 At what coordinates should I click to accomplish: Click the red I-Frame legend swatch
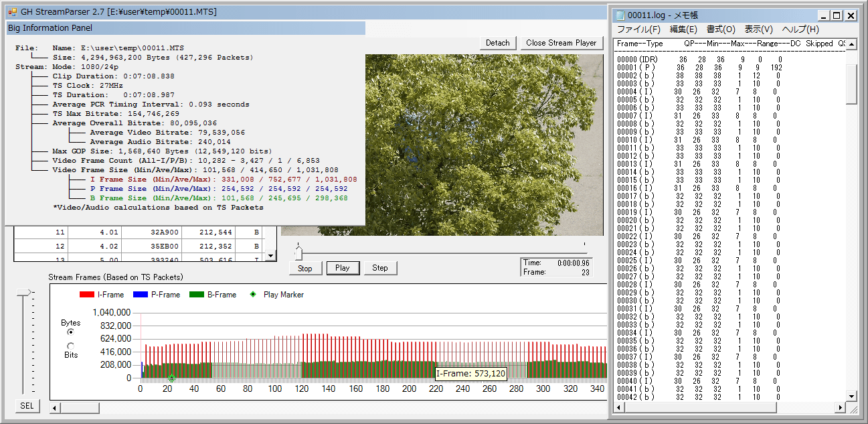(87, 295)
